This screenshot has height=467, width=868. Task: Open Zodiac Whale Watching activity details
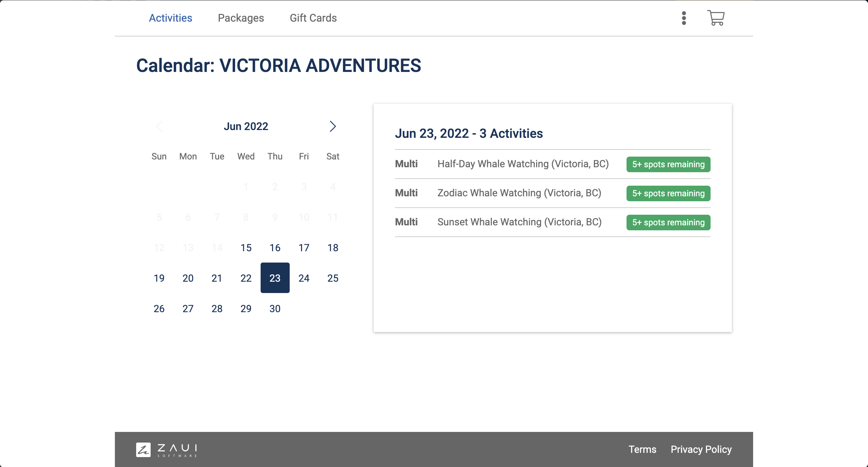(519, 193)
